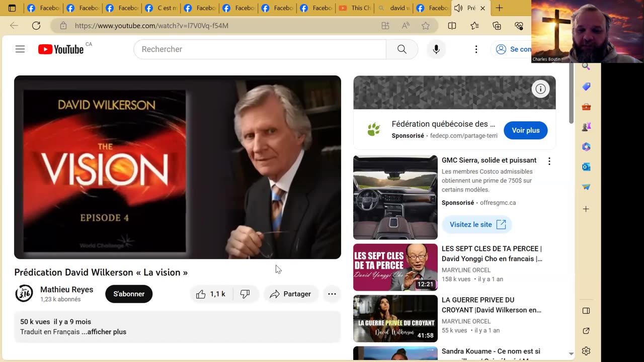Open Favorites list icon in Edge toolbar
This screenshot has width=644, height=362.
pyautogui.click(x=474, y=26)
